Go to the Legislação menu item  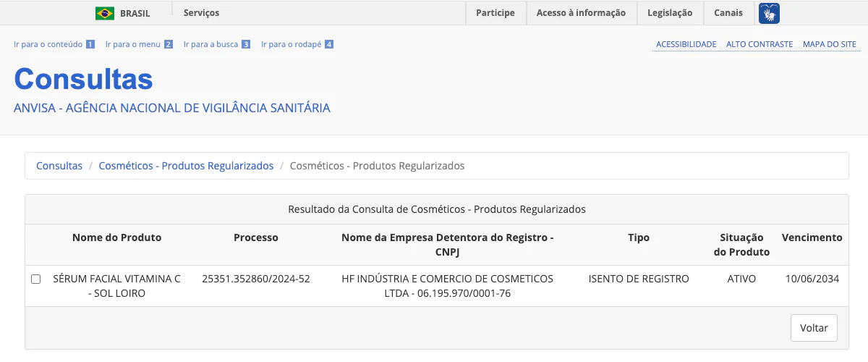669,13
